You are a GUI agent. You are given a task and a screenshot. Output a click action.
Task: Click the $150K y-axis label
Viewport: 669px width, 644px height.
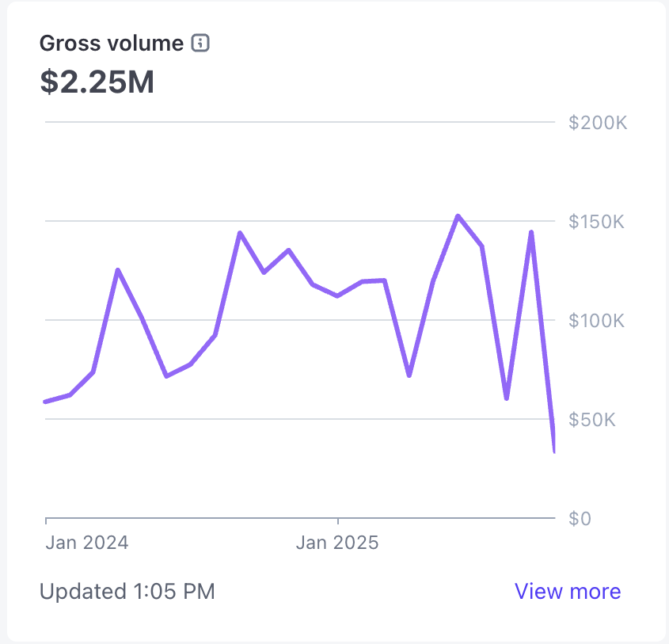[x=598, y=222]
